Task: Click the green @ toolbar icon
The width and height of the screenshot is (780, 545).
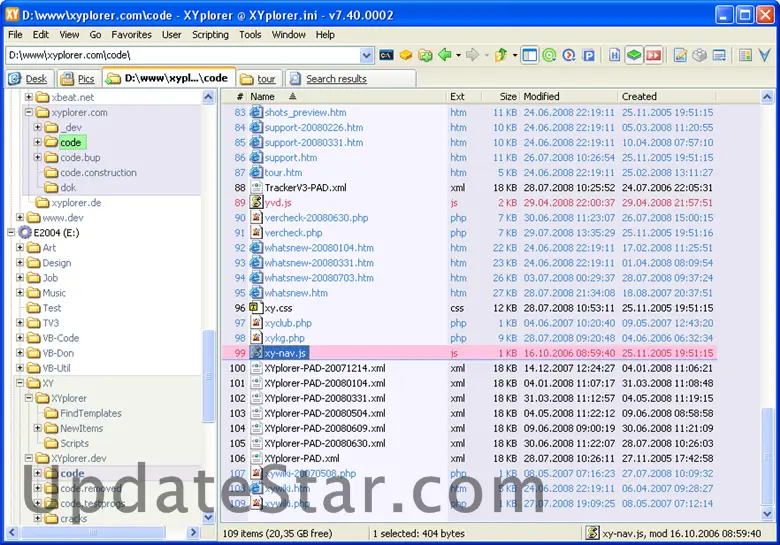Action: click(549, 56)
